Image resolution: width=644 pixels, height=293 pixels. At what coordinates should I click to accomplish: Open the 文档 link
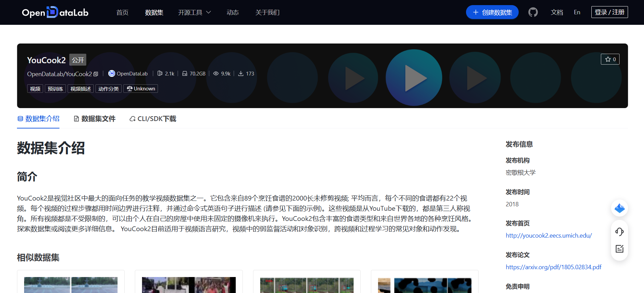[557, 12]
